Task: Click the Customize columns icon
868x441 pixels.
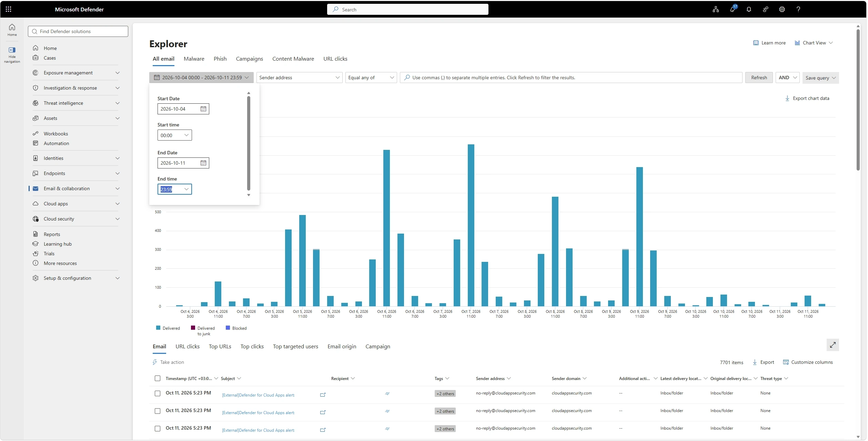Action: 786,362
